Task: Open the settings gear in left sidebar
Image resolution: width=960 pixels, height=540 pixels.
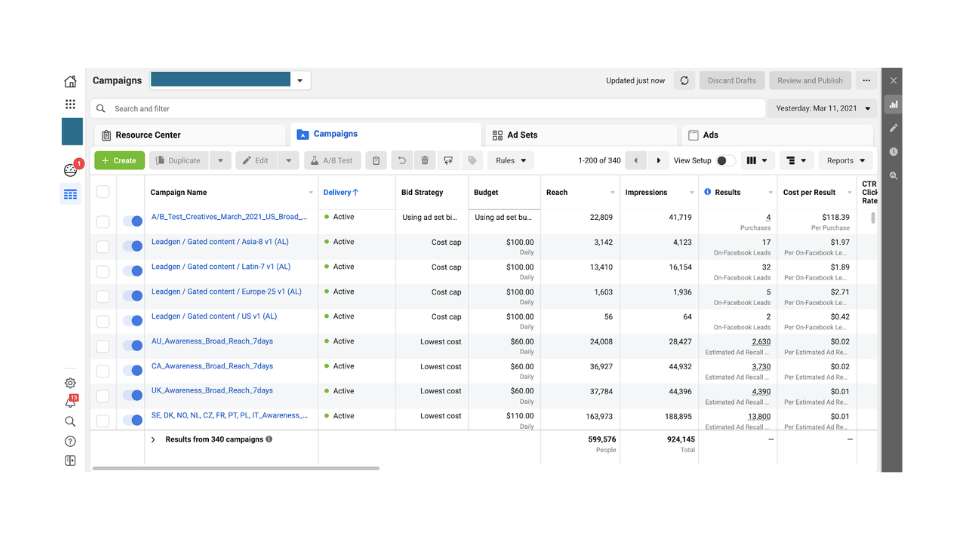Action: pos(70,383)
